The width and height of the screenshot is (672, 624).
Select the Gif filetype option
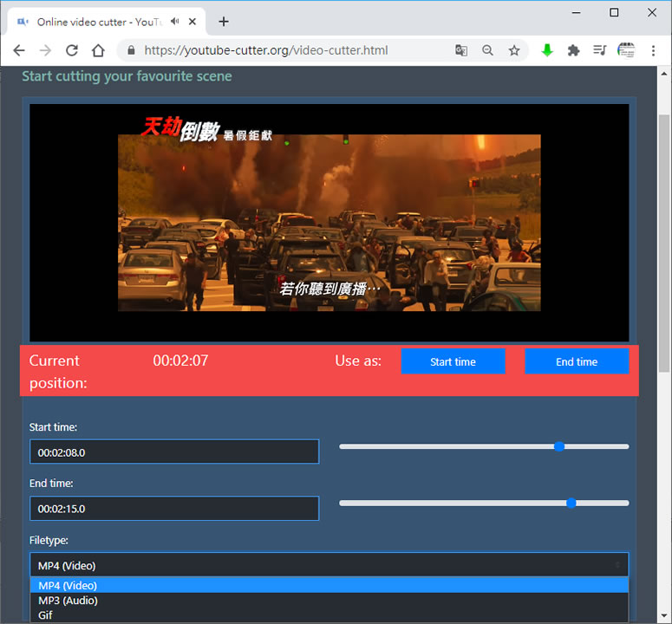[46, 615]
